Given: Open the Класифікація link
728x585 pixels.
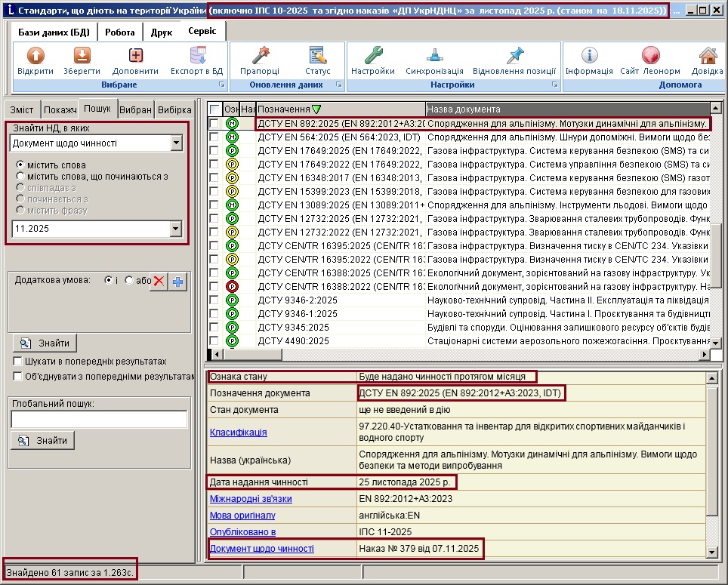Looking at the screenshot, I should pos(238,433).
